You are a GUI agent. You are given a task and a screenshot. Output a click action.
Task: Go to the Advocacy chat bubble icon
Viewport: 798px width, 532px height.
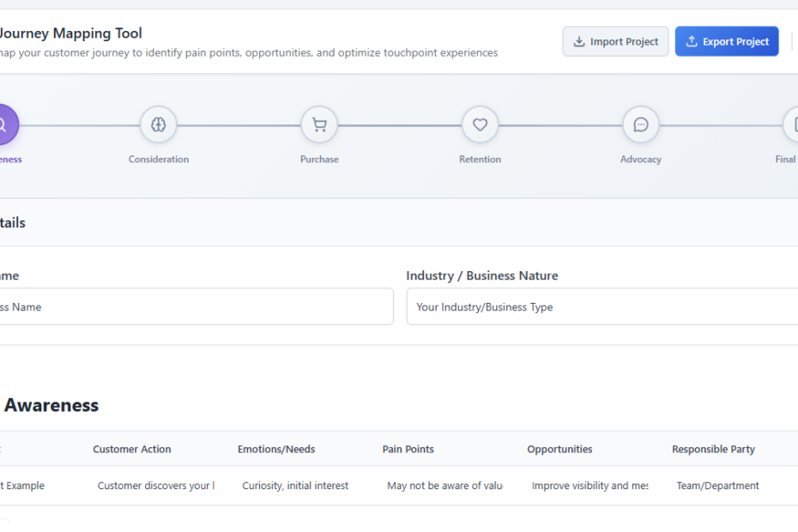(640, 125)
